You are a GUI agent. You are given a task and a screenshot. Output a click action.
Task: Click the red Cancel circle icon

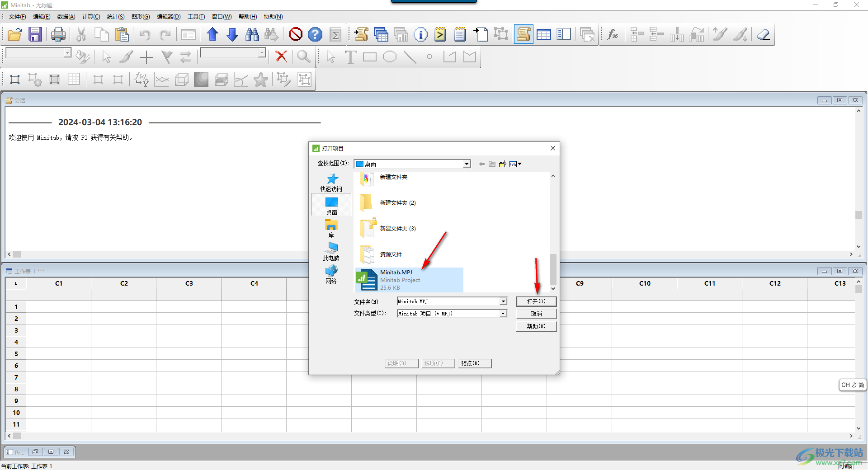tap(296, 34)
